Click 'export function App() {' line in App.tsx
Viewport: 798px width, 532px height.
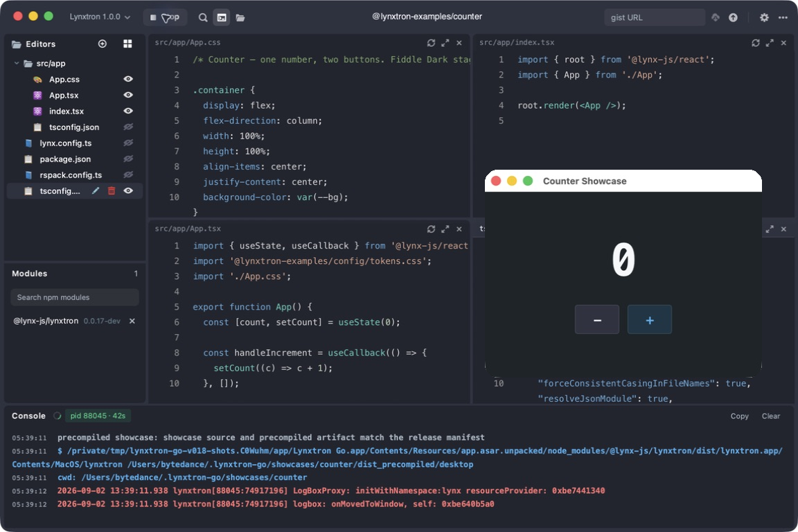pos(252,307)
